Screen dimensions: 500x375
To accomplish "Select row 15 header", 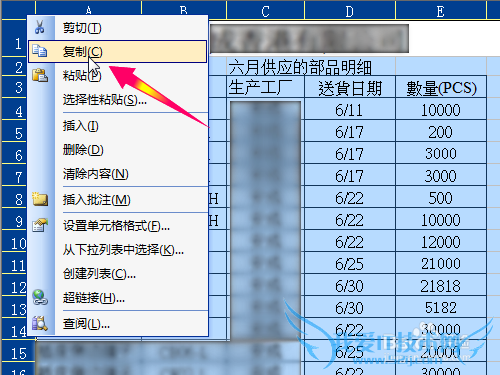I will [18, 351].
